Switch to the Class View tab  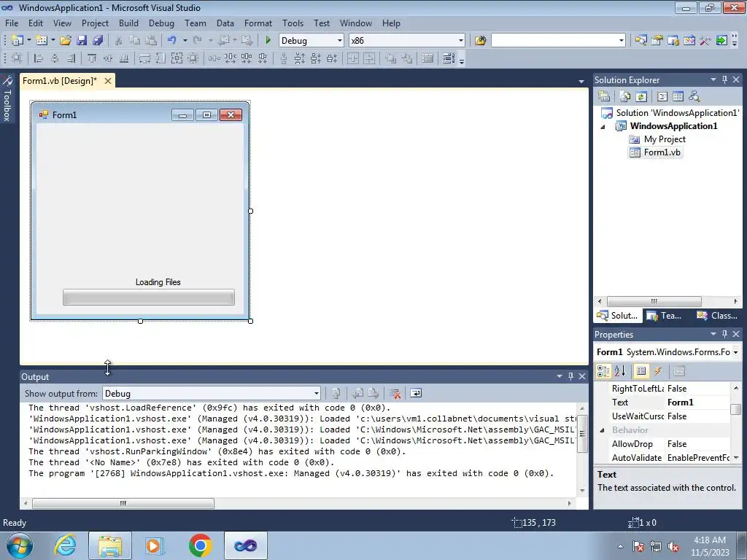pyautogui.click(x=717, y=316)
